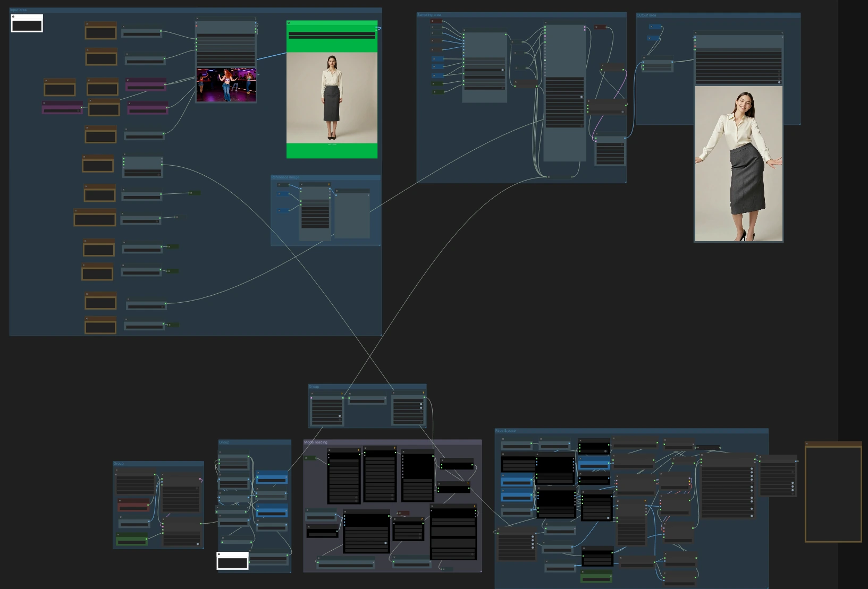
Task: Click the help icon on the nightclub image node
Action: (x=255, y=19)
